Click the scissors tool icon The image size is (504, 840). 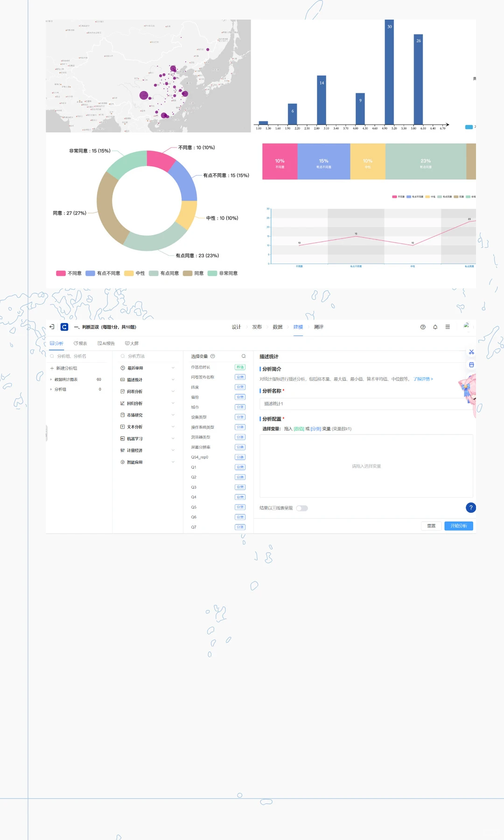tap(471, 352)
